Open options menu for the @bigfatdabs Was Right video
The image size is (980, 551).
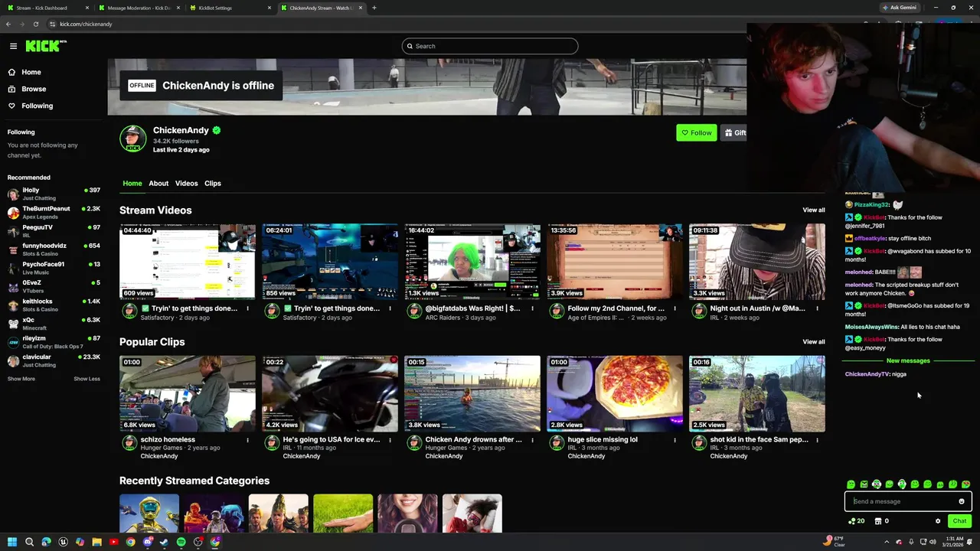tap(532, 308)
